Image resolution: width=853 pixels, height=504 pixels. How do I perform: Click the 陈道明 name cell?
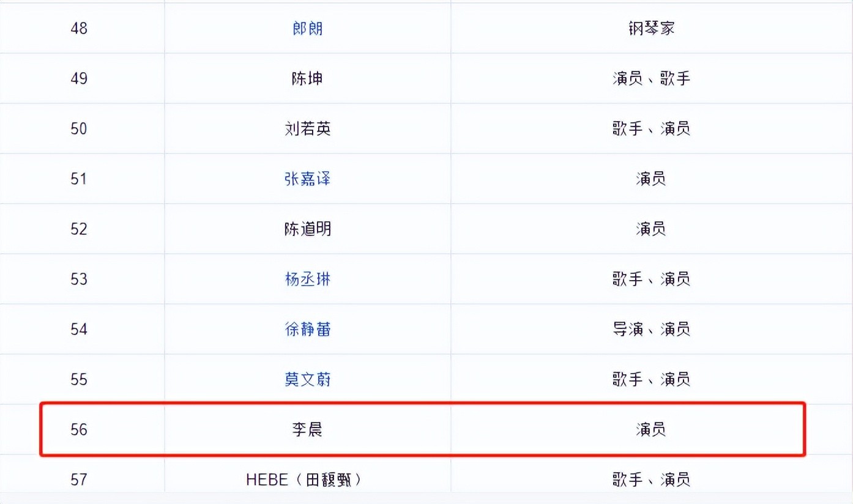pyautogui.click(x=307, y=229)
